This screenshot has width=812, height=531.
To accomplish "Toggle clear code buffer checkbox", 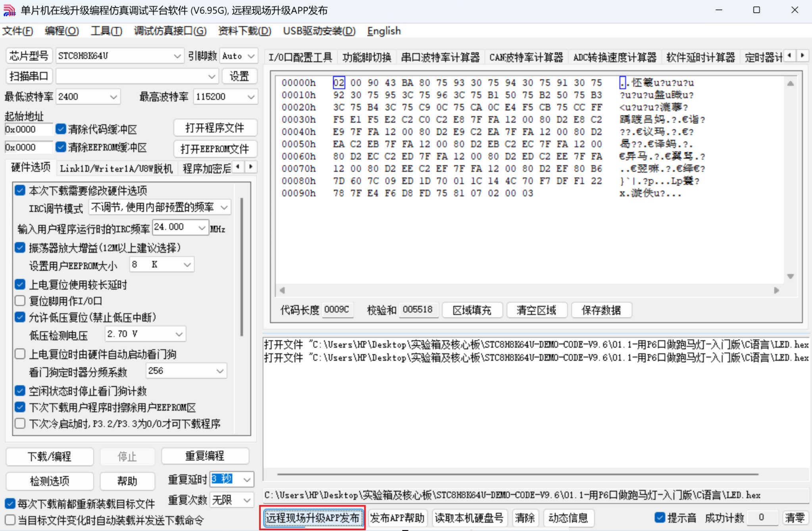I will click(61, 129).
